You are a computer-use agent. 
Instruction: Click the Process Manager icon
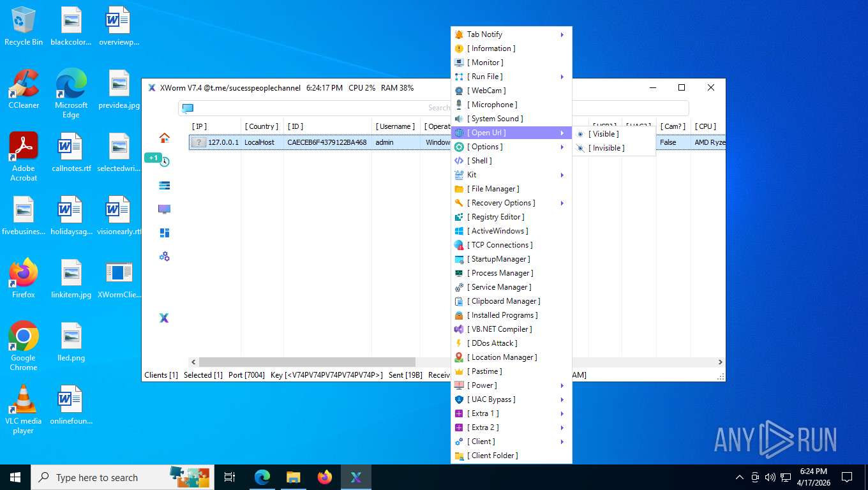(459, 273)
